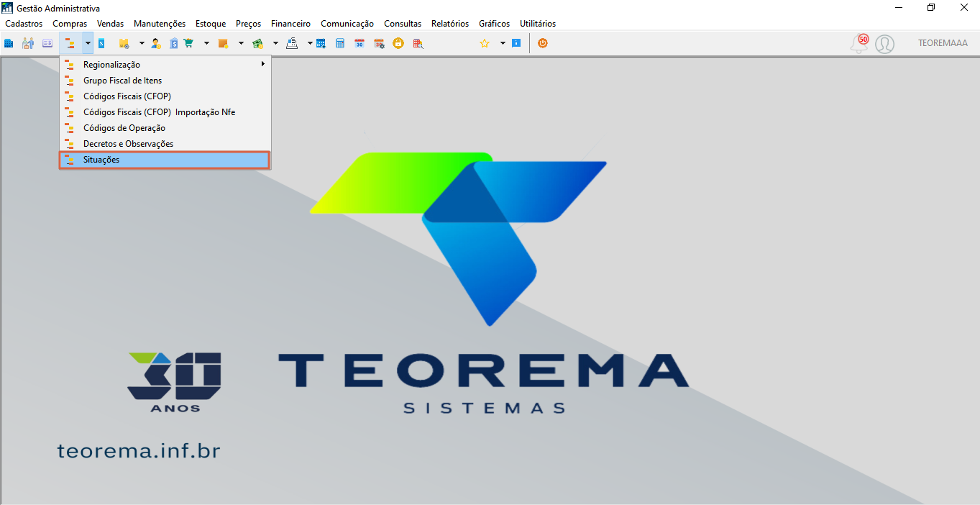The image size is (980, 505).
Task: Click the grid with magnifier icon
Action: pyautogui.click(x=418, y=43)
